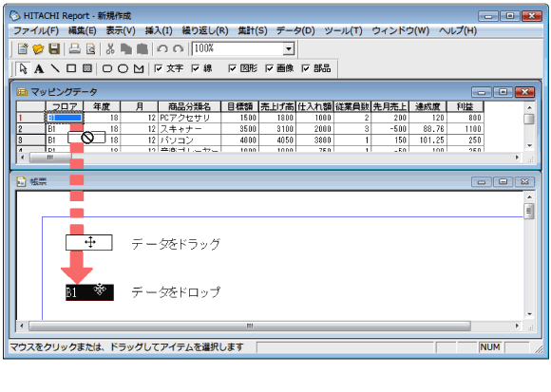Select the text tool (A)
This screenshot has width=551, height=392.
39,68
